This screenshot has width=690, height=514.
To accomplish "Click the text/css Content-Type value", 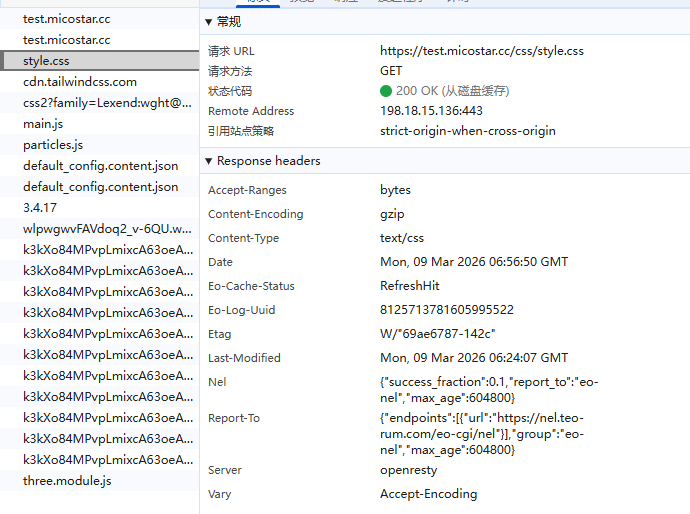I will pyautogui.click(x=402, y=238).
